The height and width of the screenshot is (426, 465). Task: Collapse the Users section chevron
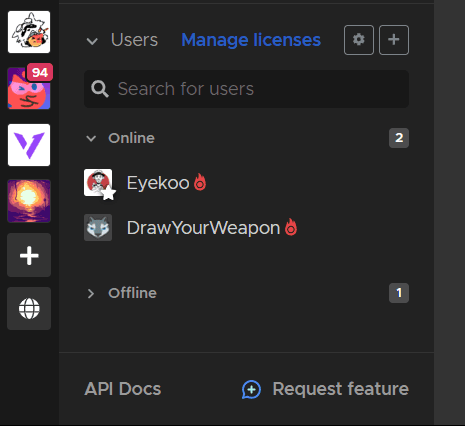(x=92, y=41)
